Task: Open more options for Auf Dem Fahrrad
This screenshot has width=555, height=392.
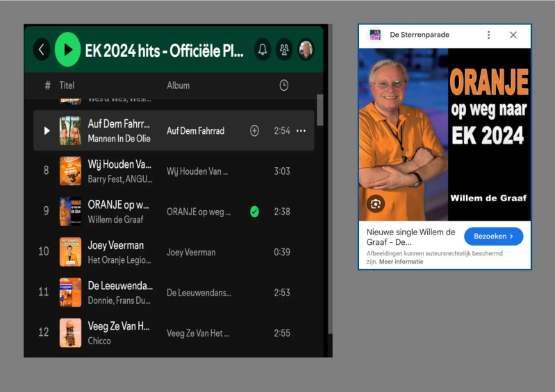Action: [x=301, y=131]
